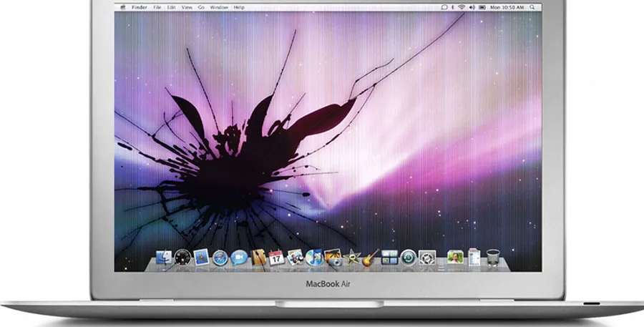The image size is (644, 327).
Task: Open the View menu
Action: (x=187, y=7)
